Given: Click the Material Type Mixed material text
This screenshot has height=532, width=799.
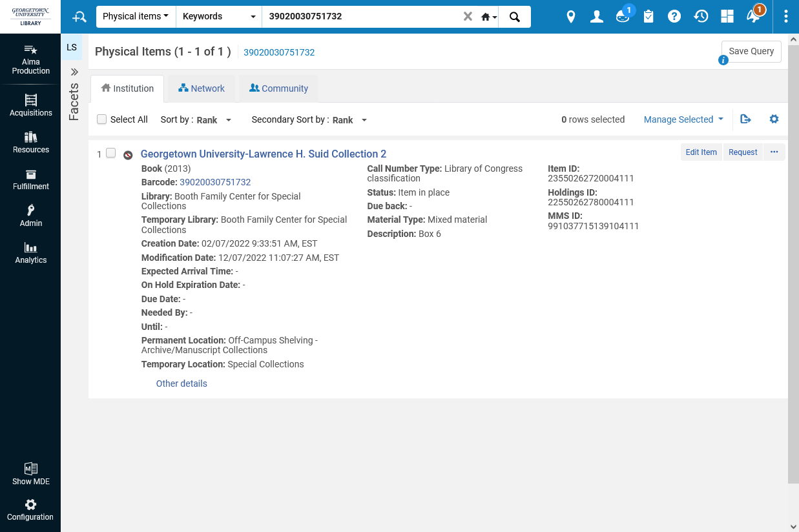Looking at the screenshot, I should 457,220.
